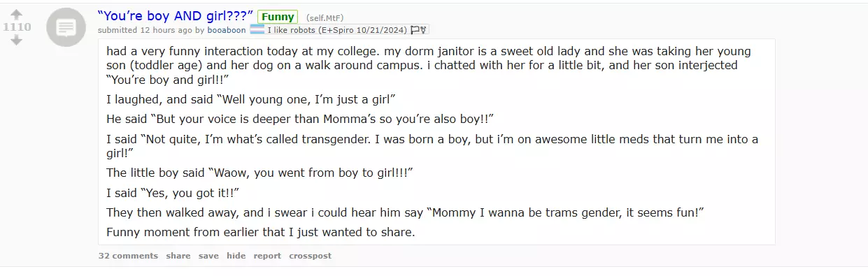The image size is (868, 276).
Task: Crosspost this post to another subreddit
Action: [310, 256]
